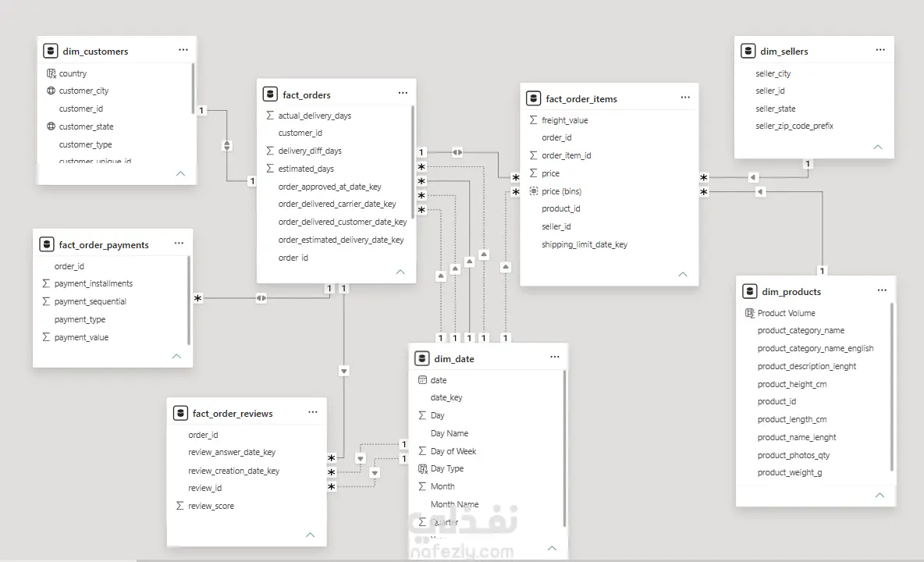Open fact_order_payments more options ellipsis
924x562 pixels.
(x=179, y=243)
